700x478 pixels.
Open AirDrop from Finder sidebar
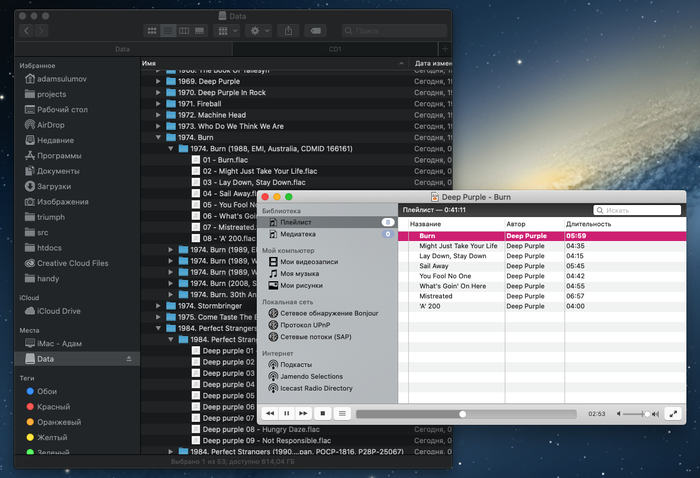51,125
